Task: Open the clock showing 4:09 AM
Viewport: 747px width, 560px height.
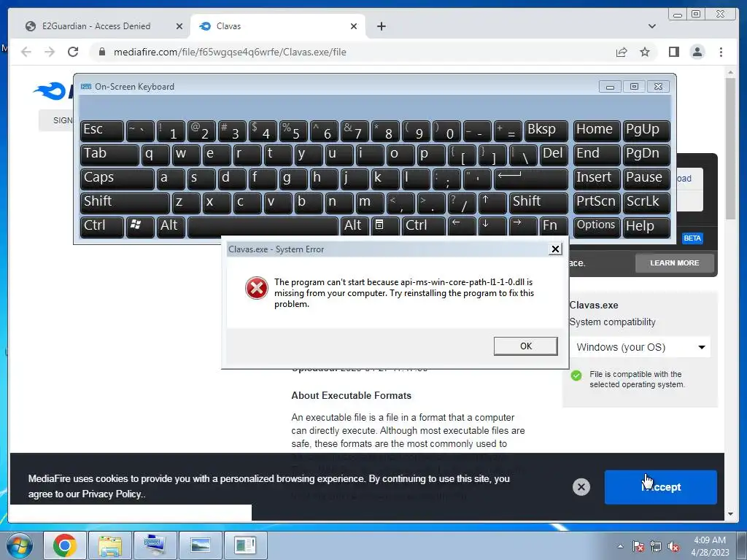Action: (x=710, y=546)
